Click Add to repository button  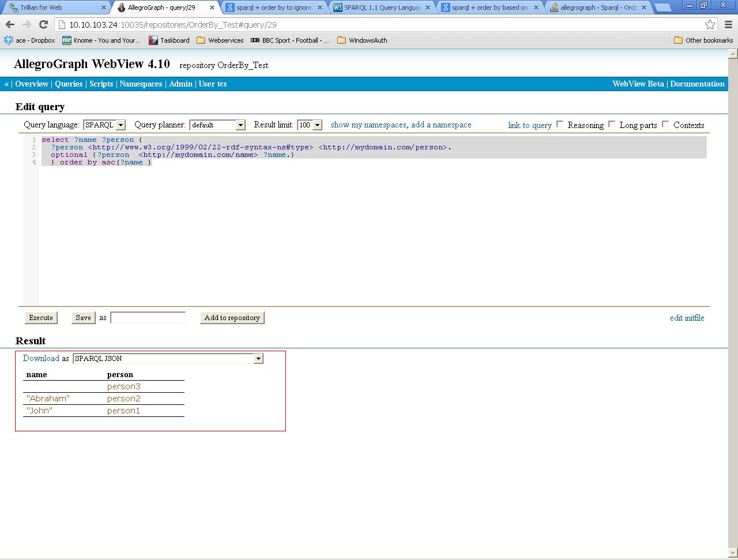(232, 318)
